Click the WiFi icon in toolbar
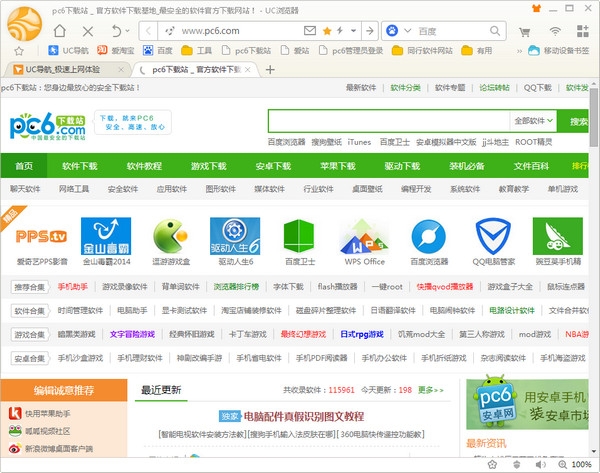Screen dimensions: 600x473 point(555,31)
